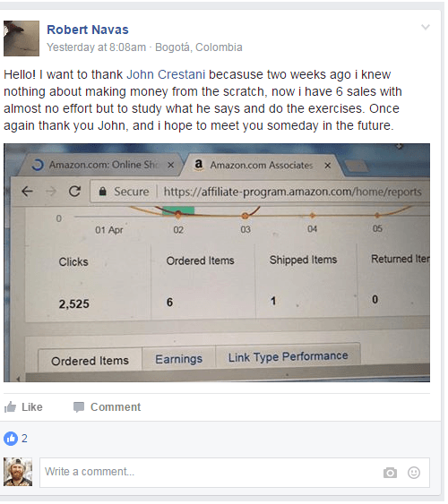
Task: Like the post with thumbs-up button
Action: (23, 407)
